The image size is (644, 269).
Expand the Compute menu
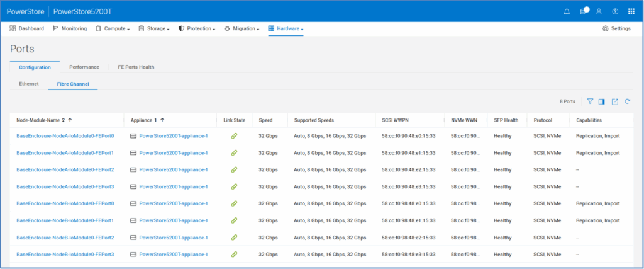(113, 29)
